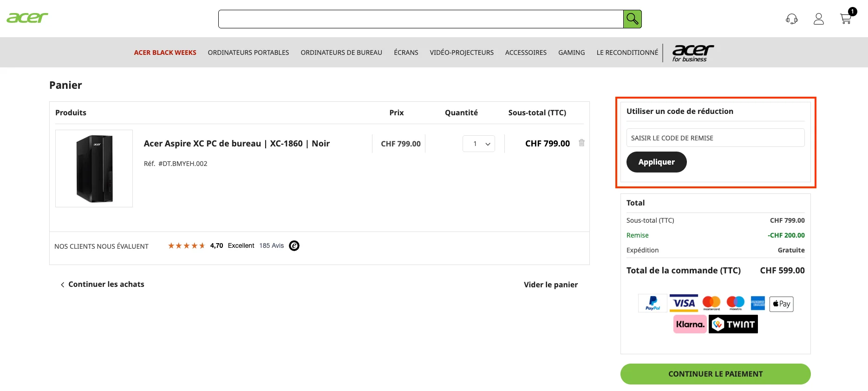Viewport: 868px width, 391px height.
Task: Click Continuer le paiement button
Action: [x=716, y=374]
